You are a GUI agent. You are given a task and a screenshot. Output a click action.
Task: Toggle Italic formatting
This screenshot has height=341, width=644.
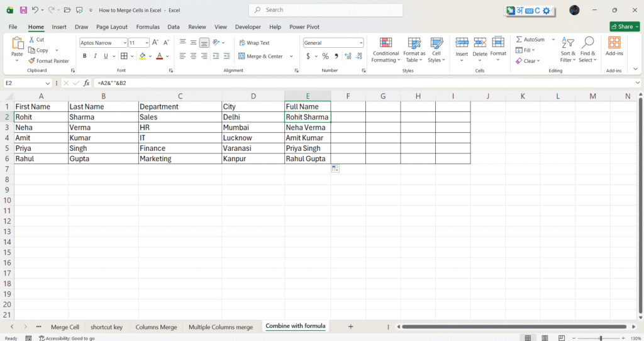pyautogui.click(x=96, y=56)
